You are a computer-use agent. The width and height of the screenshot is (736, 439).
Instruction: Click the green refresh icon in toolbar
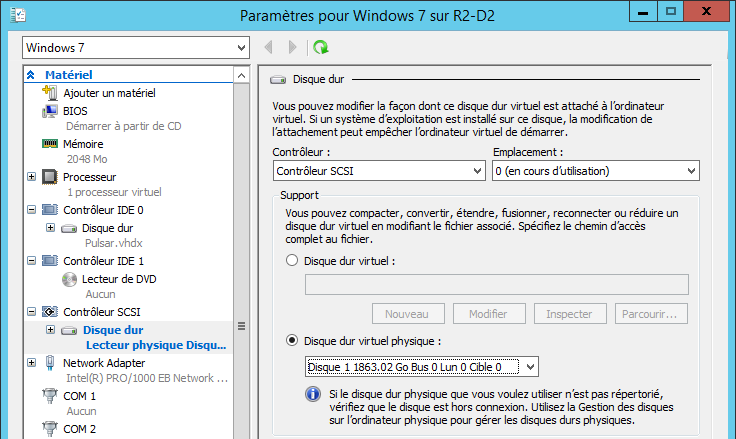(320, 47)
